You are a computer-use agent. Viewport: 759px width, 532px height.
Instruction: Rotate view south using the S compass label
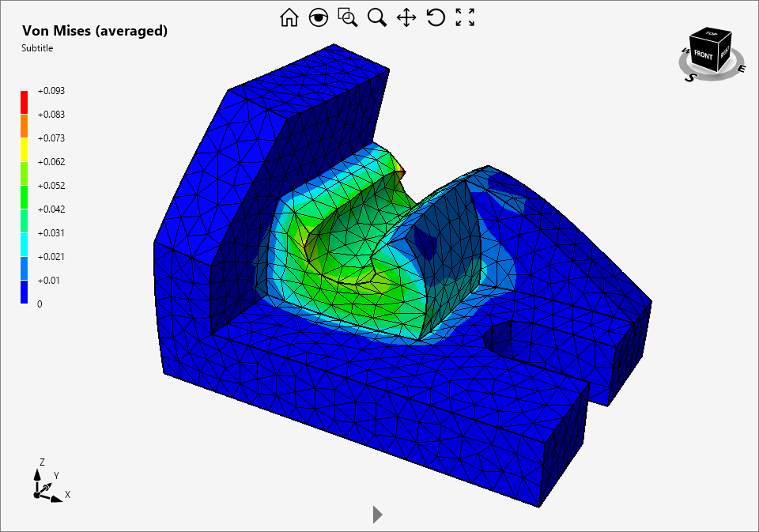[691, 77]
